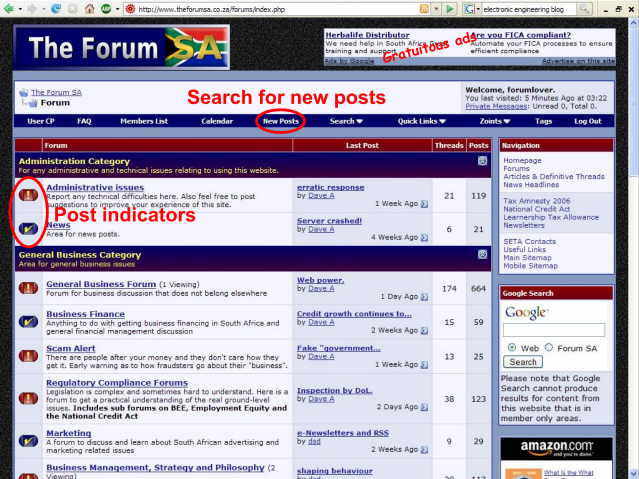Click the Google search engine icon
The image size is (639, 479).
coord(469,9)
